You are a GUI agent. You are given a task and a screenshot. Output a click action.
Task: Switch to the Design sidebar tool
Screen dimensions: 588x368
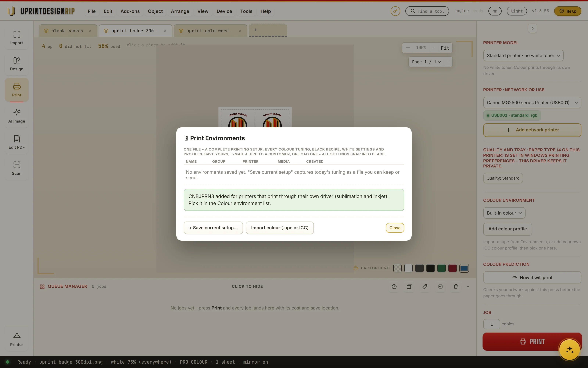(17, 64)
